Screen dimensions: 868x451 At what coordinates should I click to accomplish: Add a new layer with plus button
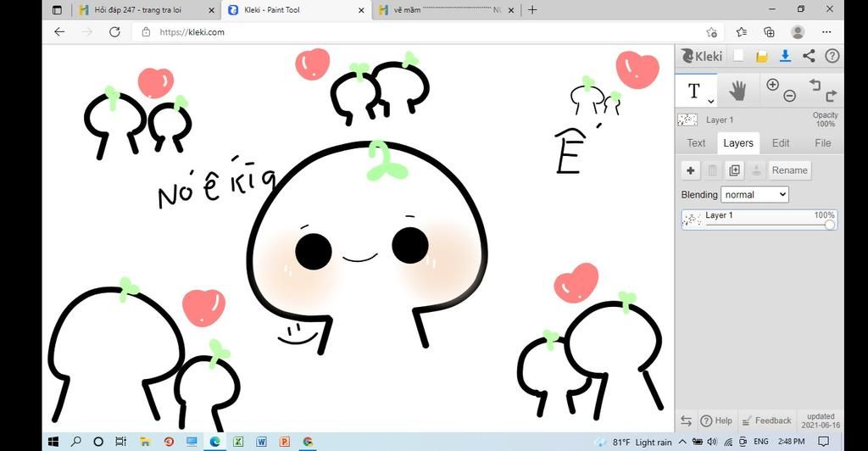point(690,170)
